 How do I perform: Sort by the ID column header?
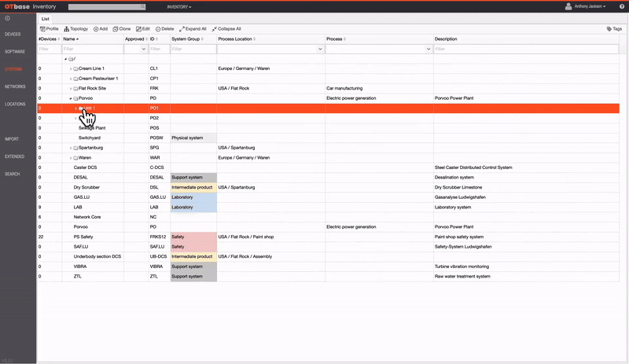pos(159,39)
